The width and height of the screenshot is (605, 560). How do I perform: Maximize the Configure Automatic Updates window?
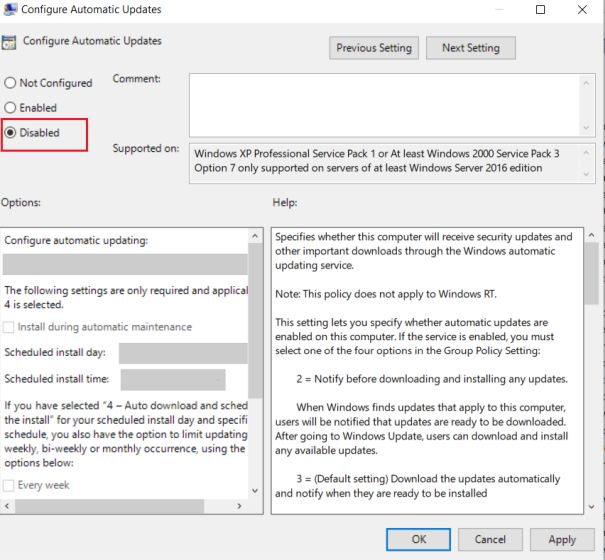540,10
